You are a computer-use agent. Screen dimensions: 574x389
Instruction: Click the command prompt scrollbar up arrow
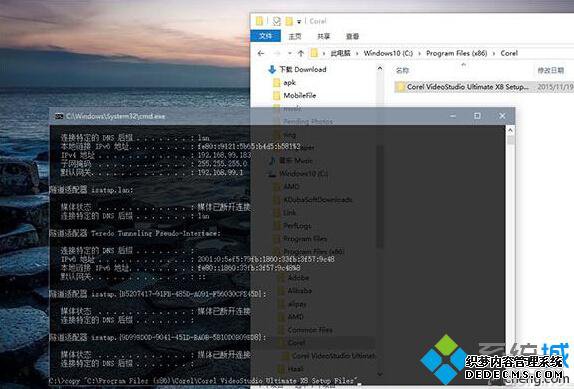pos(510,130)
